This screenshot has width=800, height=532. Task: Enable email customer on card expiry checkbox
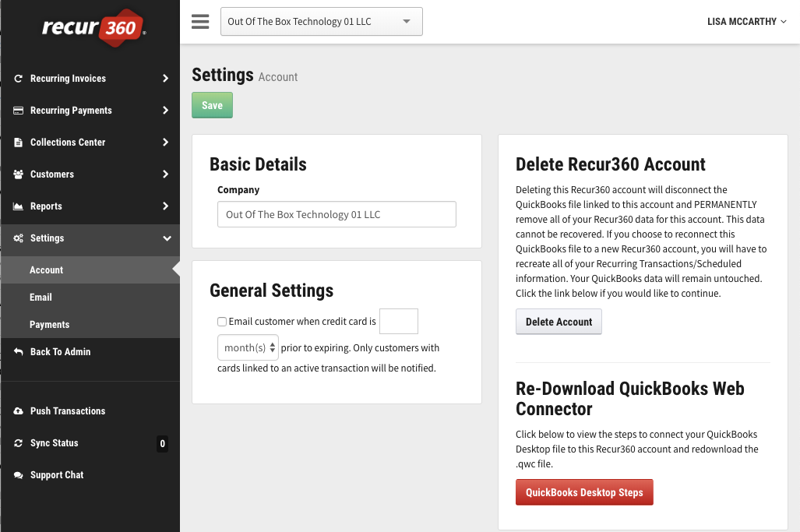(x=222, y=322)
